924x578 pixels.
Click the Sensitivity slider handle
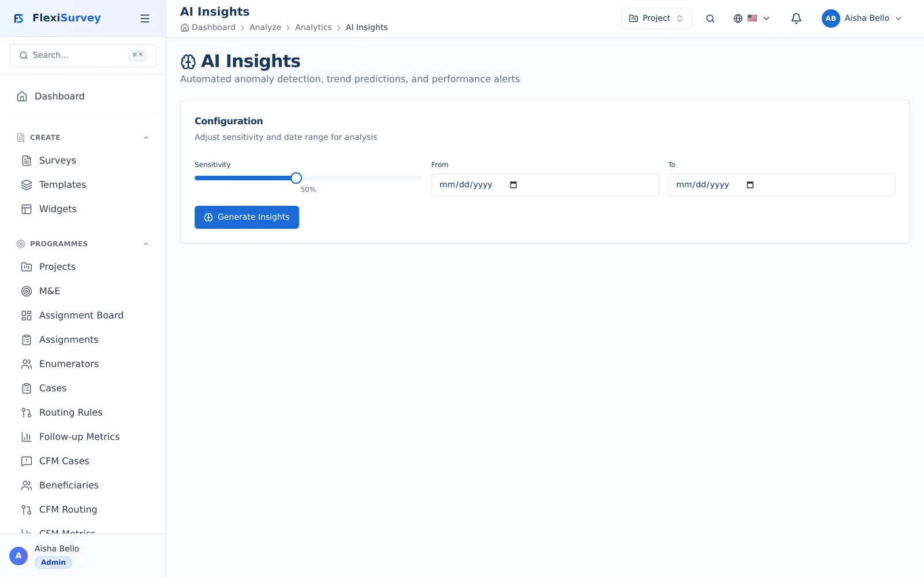[x=296, y=178]
